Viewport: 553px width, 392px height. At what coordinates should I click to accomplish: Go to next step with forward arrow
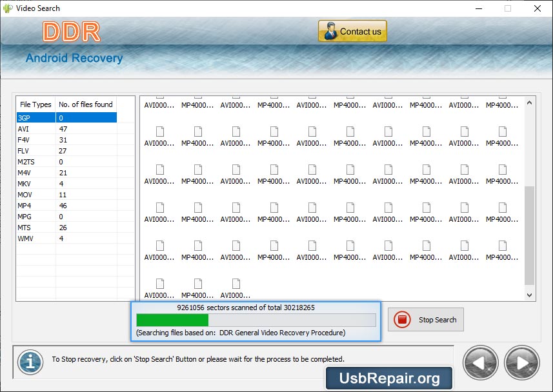coord(521,363)
